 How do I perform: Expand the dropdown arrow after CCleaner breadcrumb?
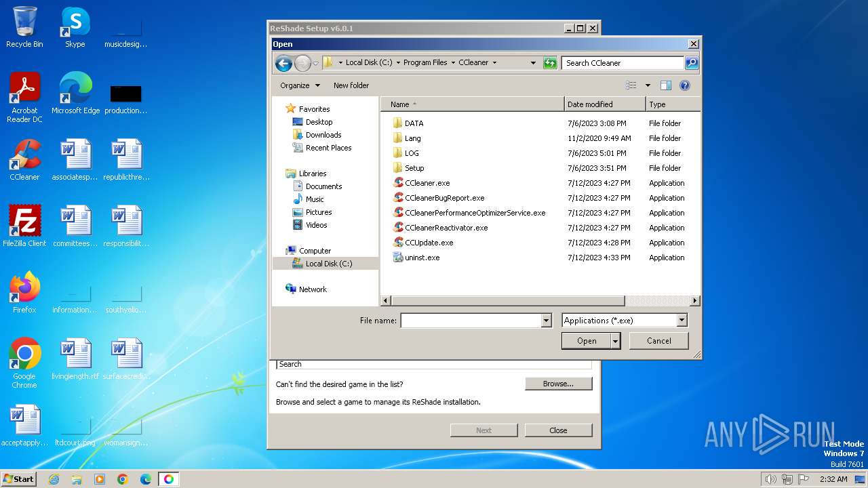coord(494,62)
